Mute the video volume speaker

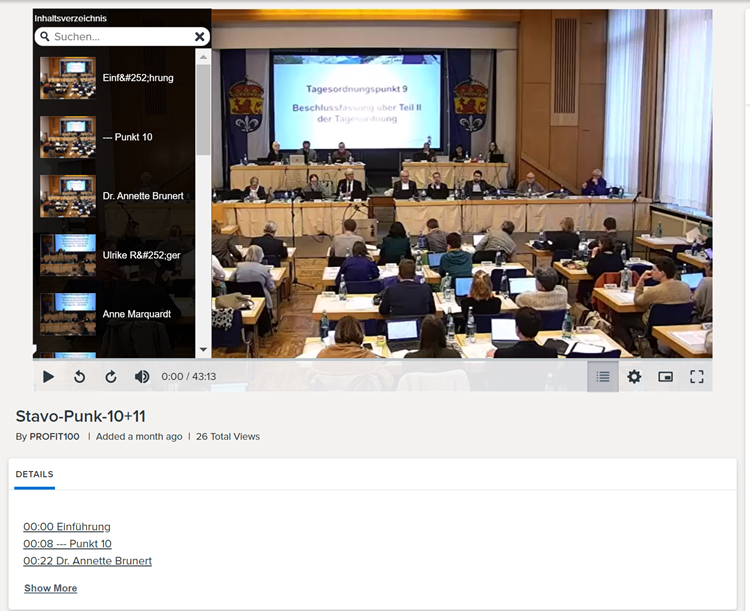142,377
